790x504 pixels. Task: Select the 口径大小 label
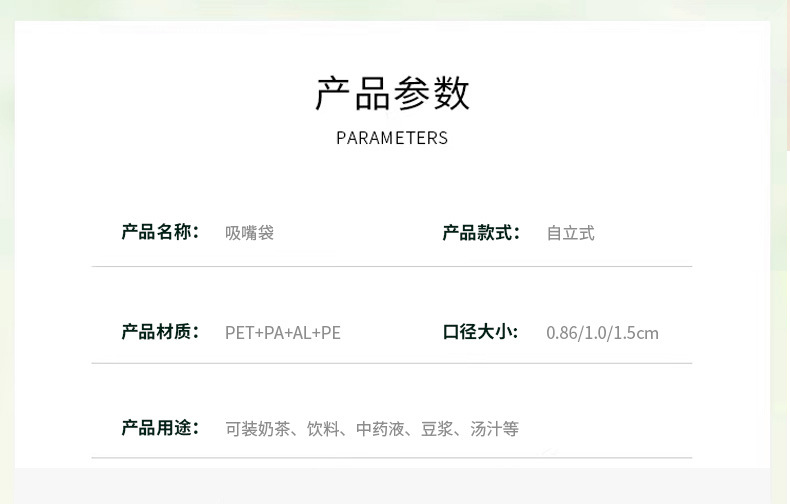[x=481, y=332]
